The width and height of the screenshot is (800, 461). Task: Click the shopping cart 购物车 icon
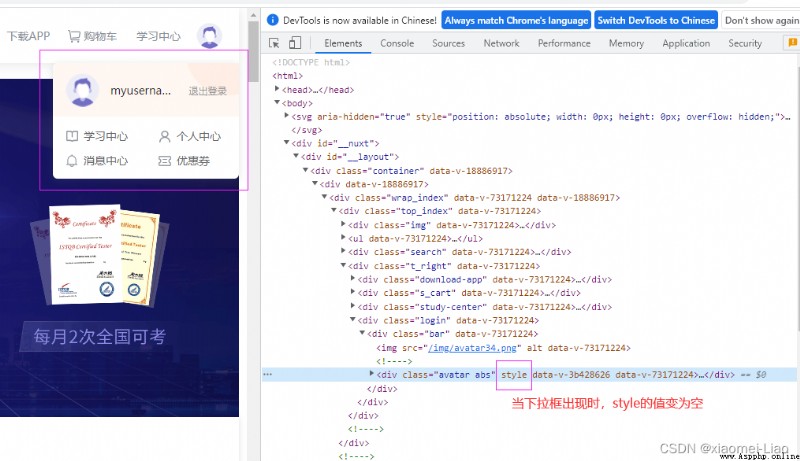point(74,36)
